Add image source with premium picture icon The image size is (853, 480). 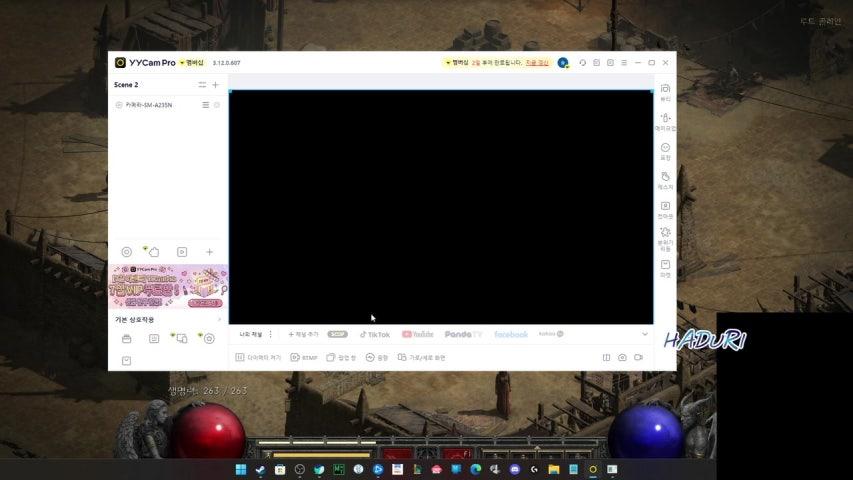(x=153, y=251)
